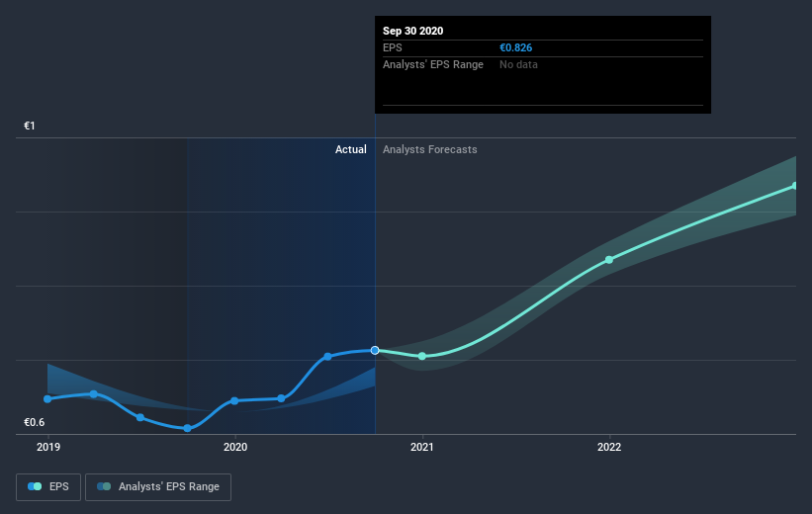This screenshot has height=514, width=812.
Task: Click the Sep 30 2020 tooltip heading
Action: click(412, 31)
